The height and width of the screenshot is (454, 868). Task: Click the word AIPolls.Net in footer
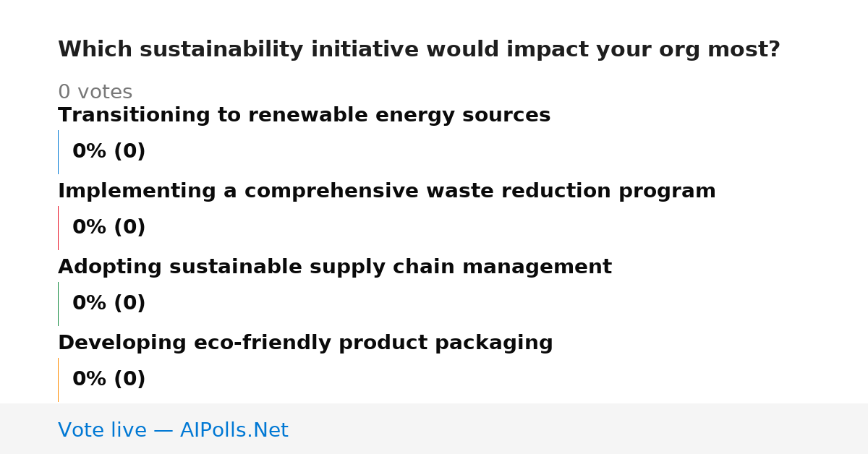pos(234,430)
